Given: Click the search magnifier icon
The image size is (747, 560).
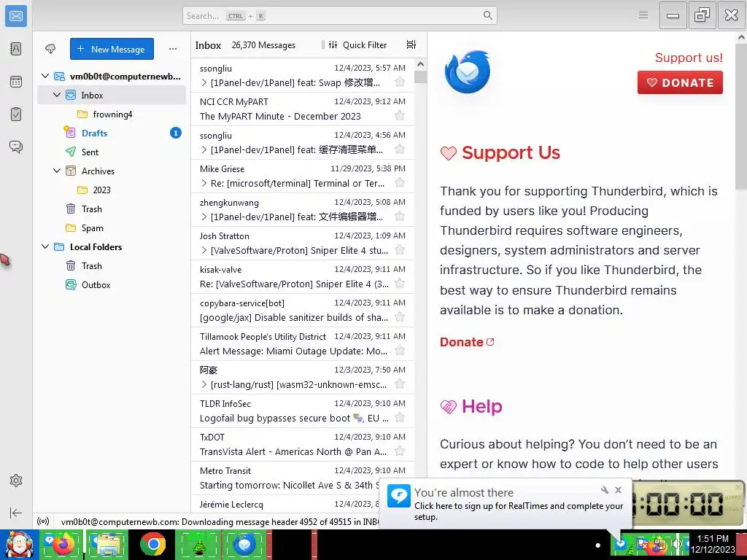Looking at the screenshot, I should point(487,15).
